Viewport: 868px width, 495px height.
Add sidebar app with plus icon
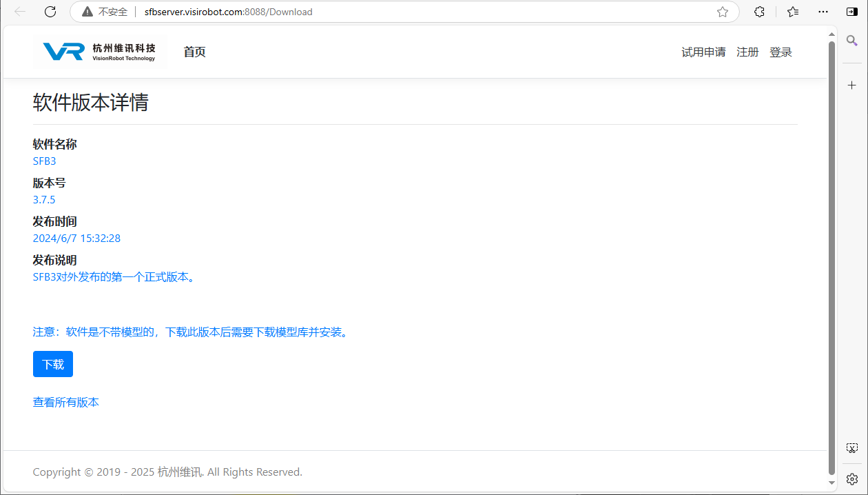click(x=852, y=85)
